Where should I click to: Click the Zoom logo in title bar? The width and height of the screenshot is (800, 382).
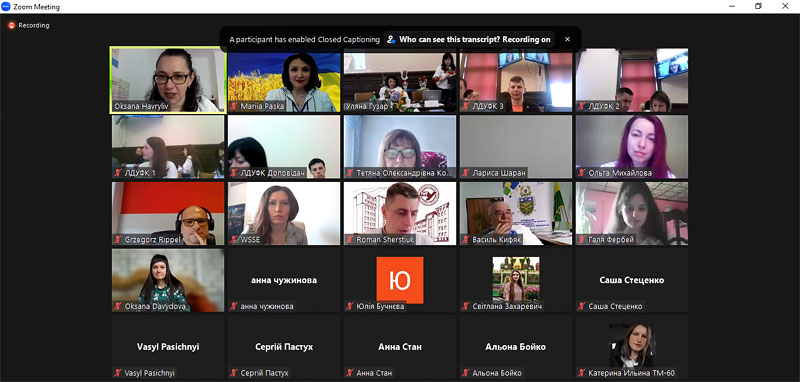click(x=6, y=7)
